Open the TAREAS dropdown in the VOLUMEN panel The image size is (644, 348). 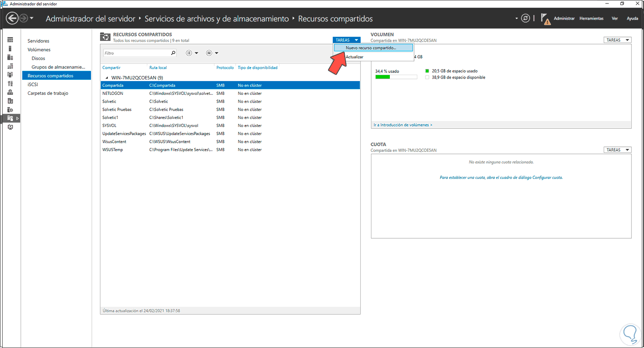pyautogui.click(x=617, y=39)
